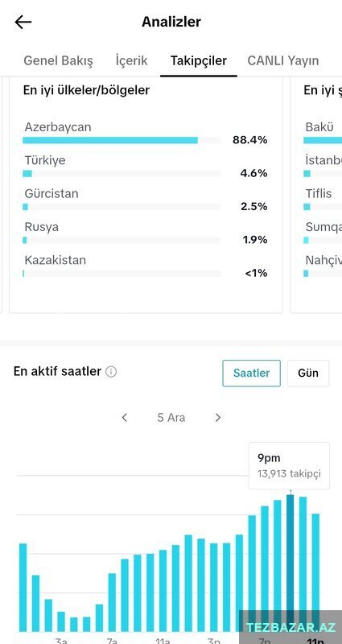The height and width of the screenshot is (644, 342).
Task: Tap the Kazakistan country row
Action: (146, 266)
